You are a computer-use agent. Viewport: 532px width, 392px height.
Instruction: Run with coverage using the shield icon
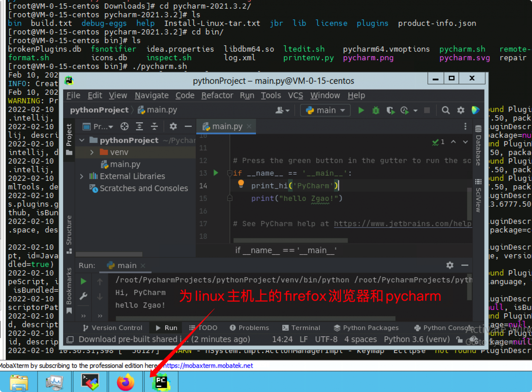pyautogui.click(x=390, y=110)
